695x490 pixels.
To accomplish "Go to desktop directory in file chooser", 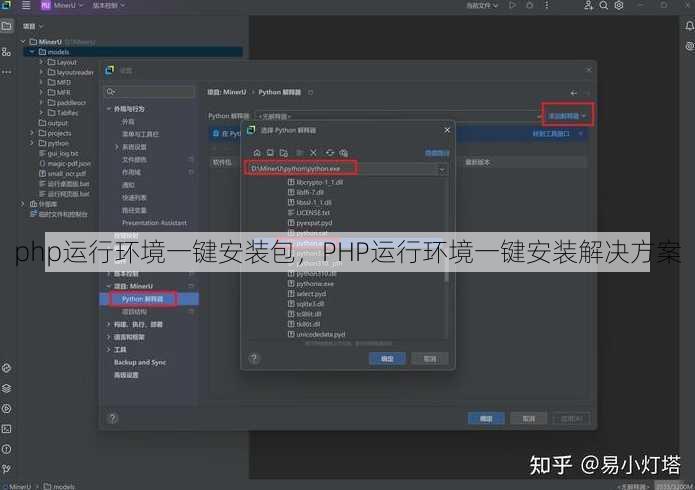I will tap(270, 153).
